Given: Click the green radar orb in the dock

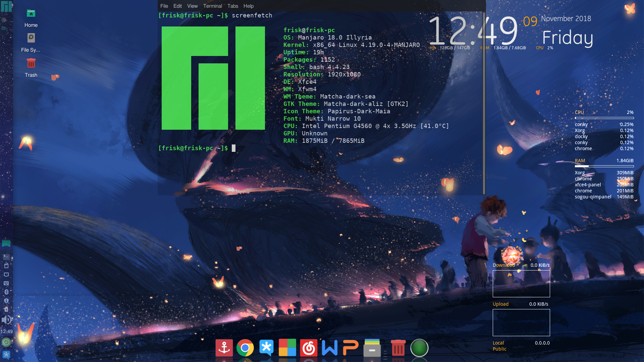Looking at the screenshot, I should [x=419, y=348].
